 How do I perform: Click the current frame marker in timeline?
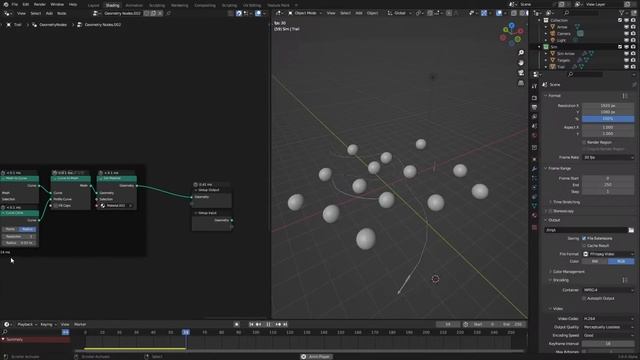click(x=186, y=332)
